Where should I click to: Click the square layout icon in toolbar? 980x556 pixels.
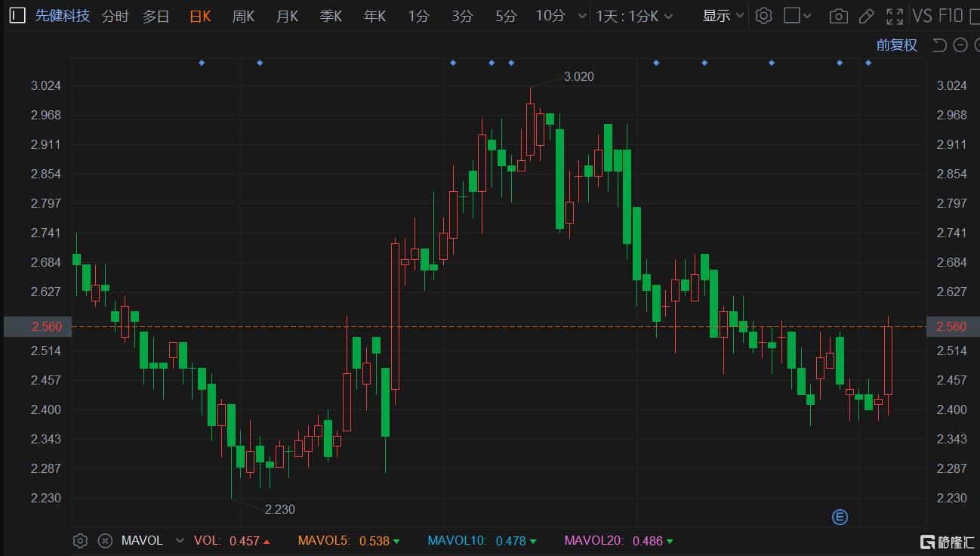click(x=792, y=16)
